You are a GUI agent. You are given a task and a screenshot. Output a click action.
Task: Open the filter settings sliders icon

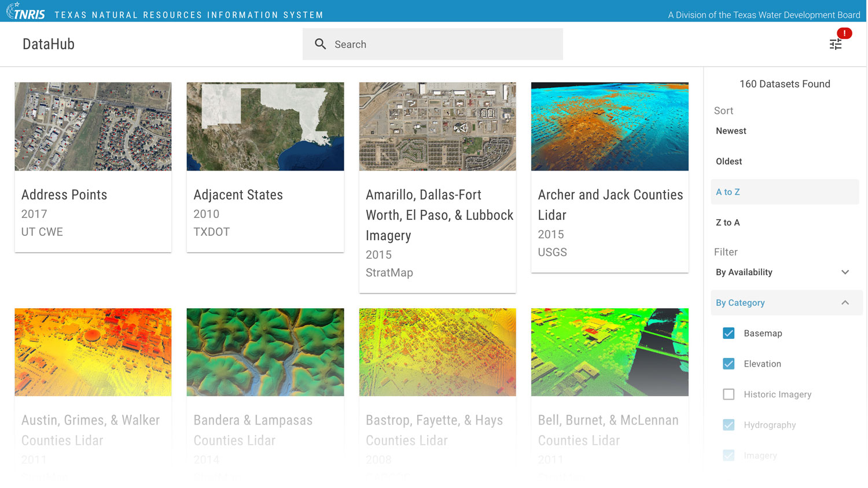tap(835, 45)
